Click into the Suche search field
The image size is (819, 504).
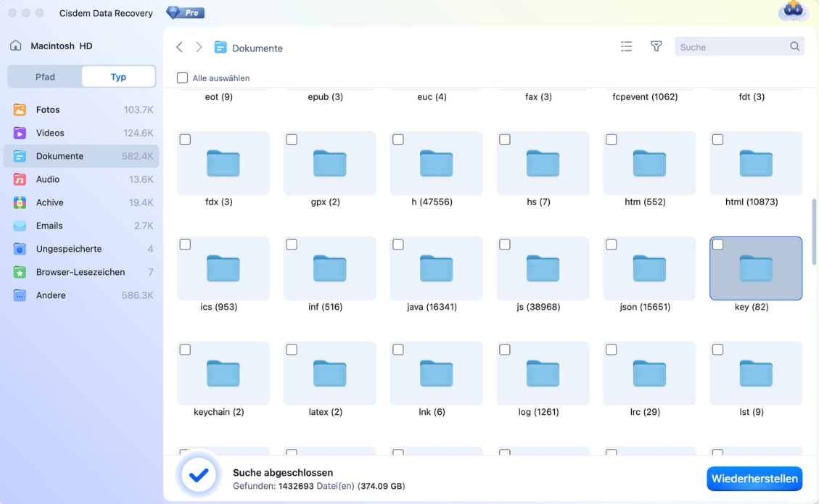tap(733, 47)
